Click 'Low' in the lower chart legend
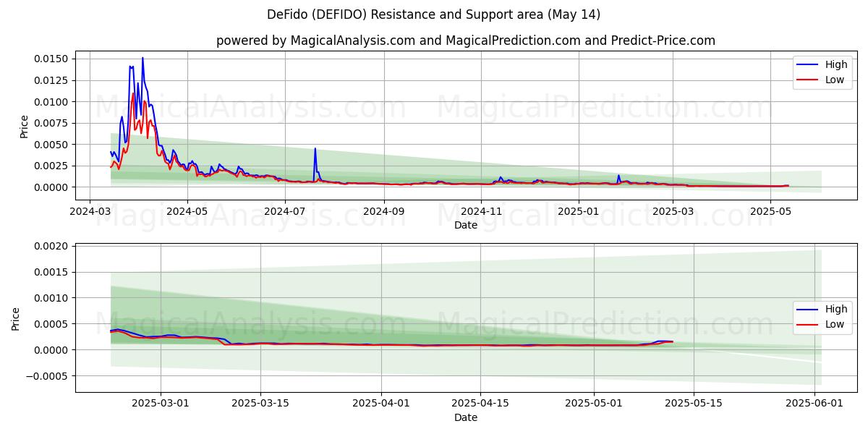Image resolution: width=868 pixels, height=434 pixels. tap(835, 324)
